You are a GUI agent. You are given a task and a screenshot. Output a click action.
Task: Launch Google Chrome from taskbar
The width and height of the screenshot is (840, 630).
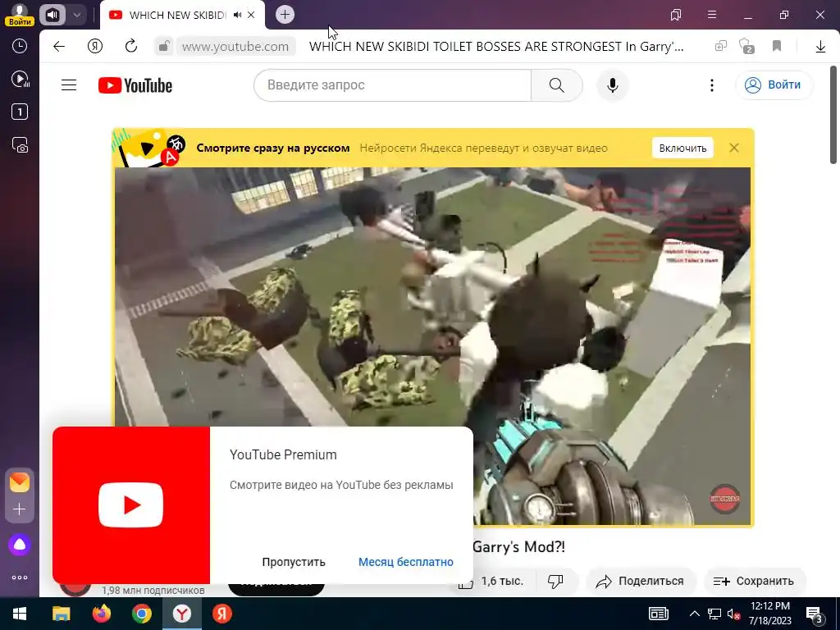tap(142, 614)
